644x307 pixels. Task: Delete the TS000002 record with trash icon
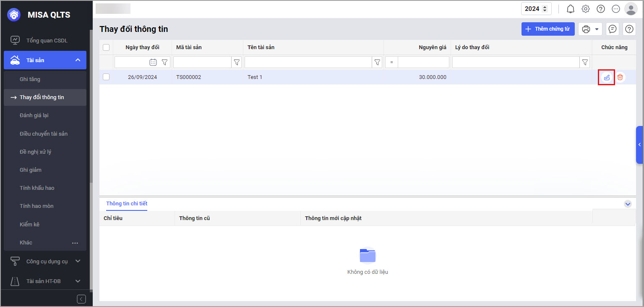coord(620,77)
